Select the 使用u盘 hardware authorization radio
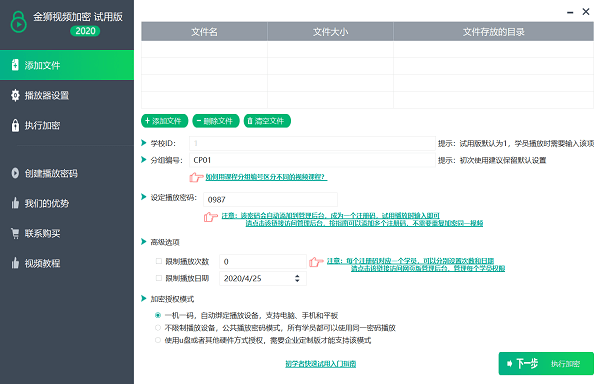Screen dimensions: 600x384 click(x=158, y=340)
